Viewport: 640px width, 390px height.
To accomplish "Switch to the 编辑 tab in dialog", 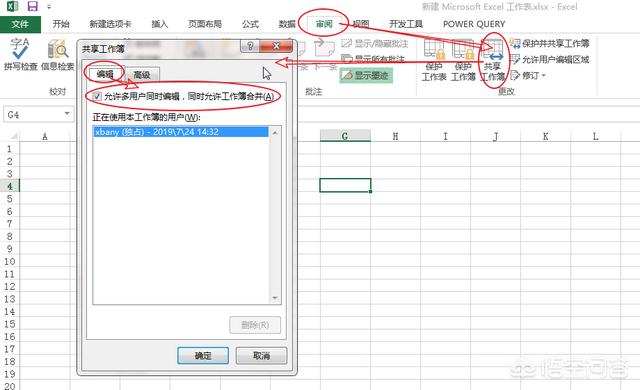I will pos(105,74).
